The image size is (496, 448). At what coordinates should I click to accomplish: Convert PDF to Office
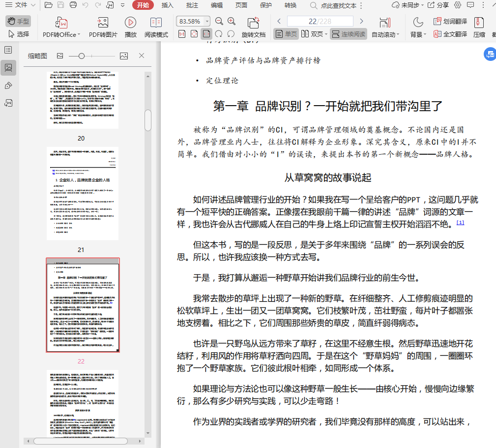click(x=61, y=27)
